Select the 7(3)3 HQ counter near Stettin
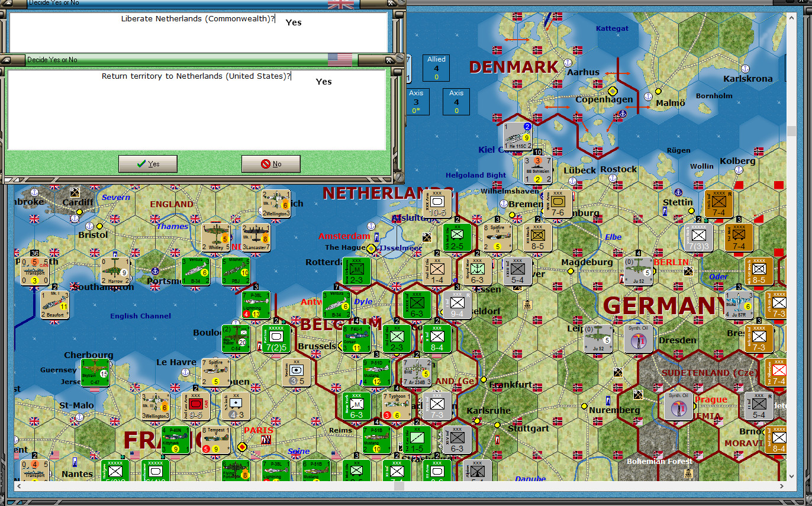 coord(698,238)
